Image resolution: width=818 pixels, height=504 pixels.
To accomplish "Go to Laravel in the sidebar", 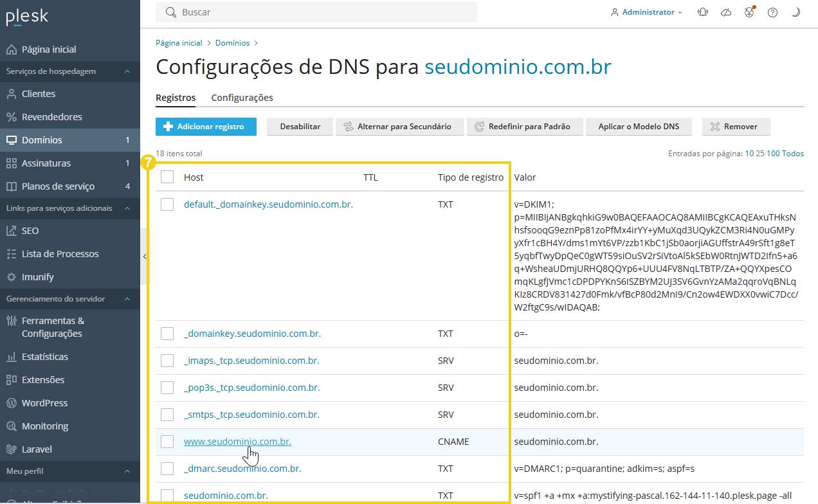I will tap(37, 449).
